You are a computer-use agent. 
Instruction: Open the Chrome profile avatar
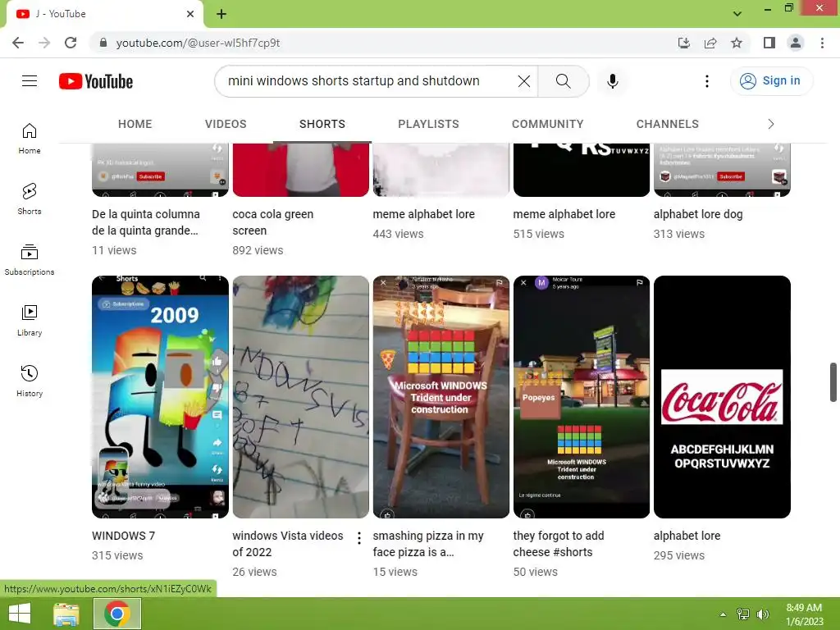tap(796, 43)
